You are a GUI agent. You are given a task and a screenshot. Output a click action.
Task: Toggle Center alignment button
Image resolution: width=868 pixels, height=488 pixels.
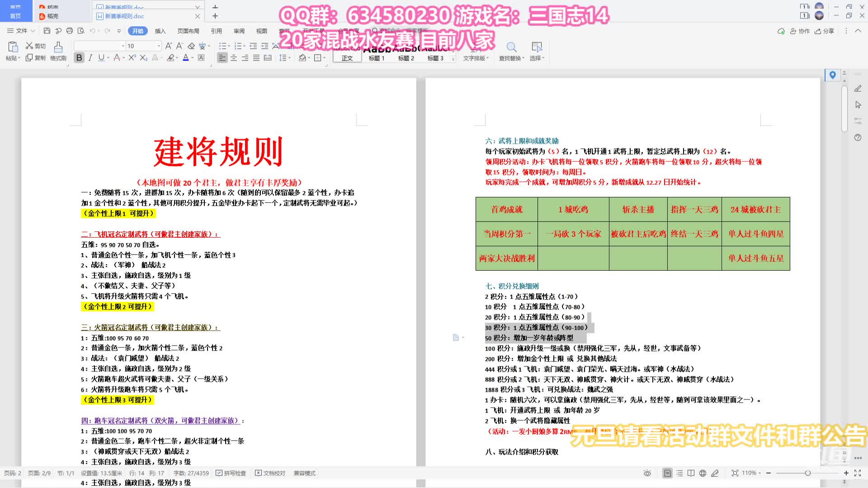[x=234, y=57]
